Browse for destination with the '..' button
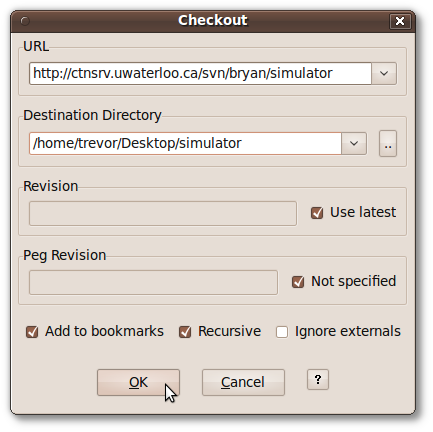 point(388,143)
